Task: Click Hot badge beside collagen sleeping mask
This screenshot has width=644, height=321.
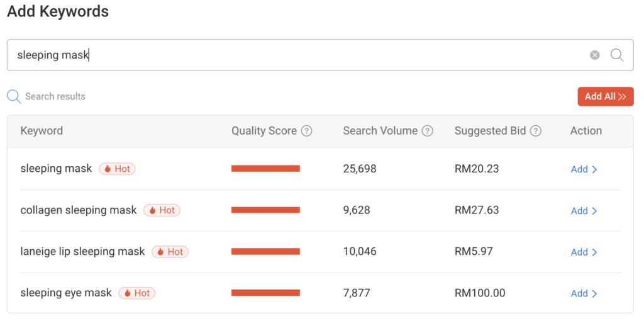Action: coord(162,210)
